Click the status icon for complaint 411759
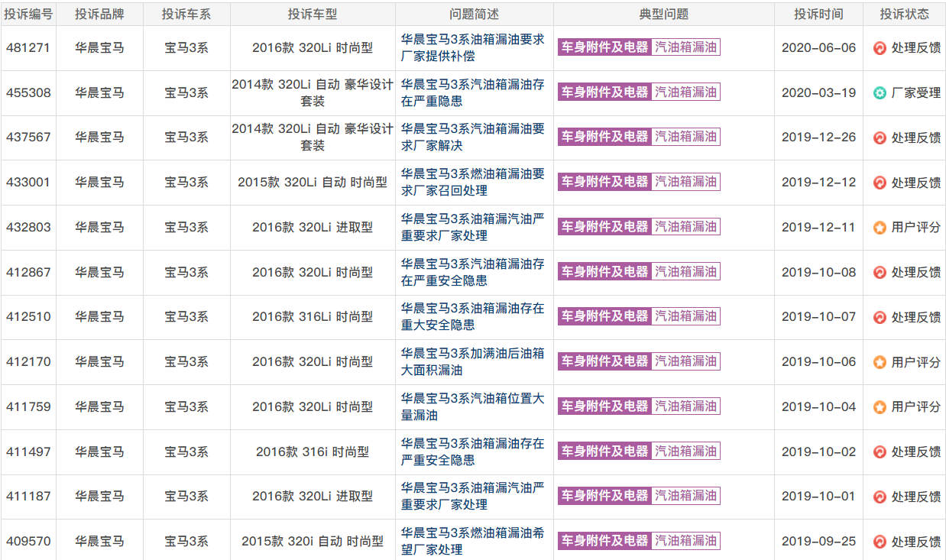This screenshot has height=560, width=946. tap(880, 407)
